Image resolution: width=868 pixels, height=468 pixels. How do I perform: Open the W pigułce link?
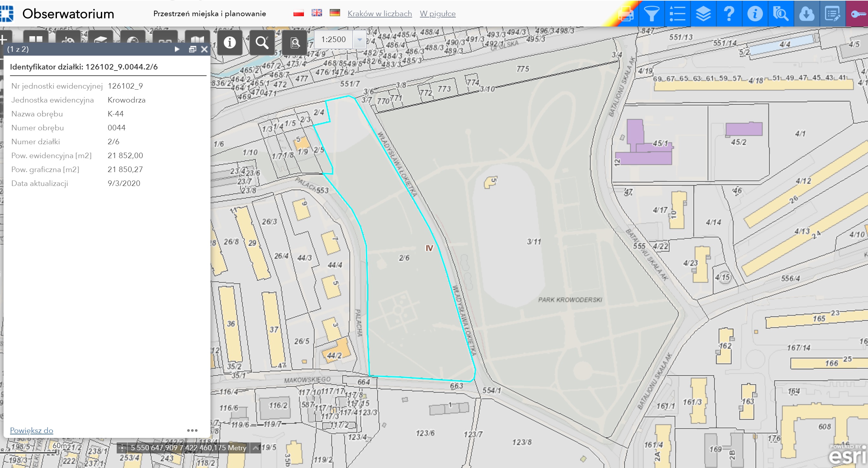coord(438,14)
